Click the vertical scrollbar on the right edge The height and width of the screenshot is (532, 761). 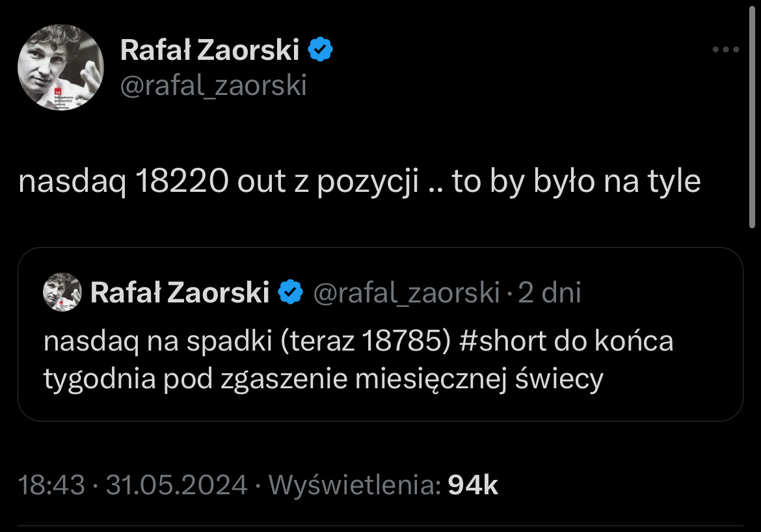point(752,130)
